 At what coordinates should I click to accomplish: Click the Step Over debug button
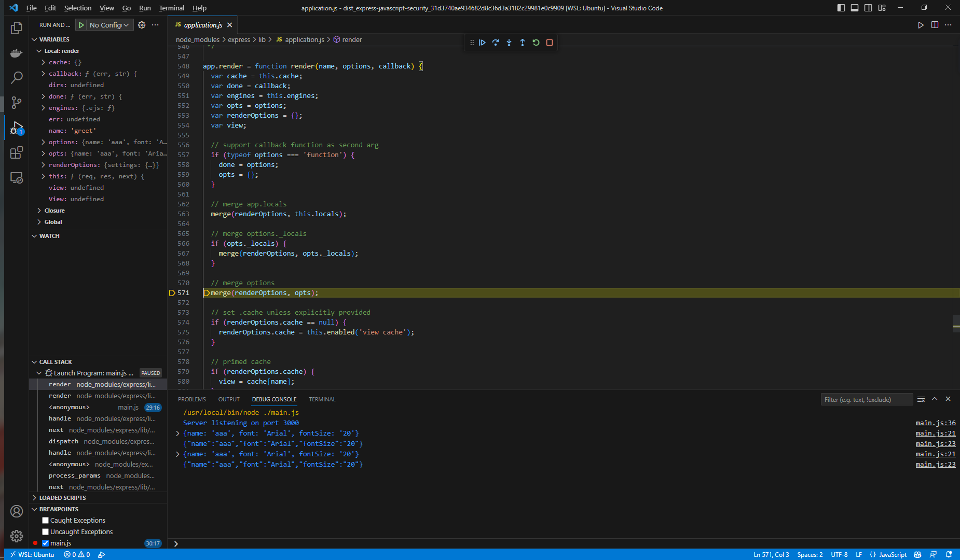496,43
